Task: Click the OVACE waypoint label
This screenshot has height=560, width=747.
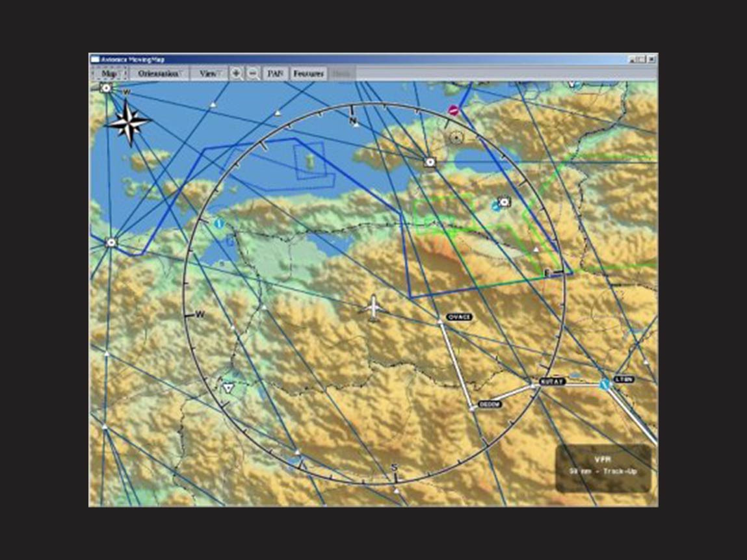Action: click(x=459, y=316)
